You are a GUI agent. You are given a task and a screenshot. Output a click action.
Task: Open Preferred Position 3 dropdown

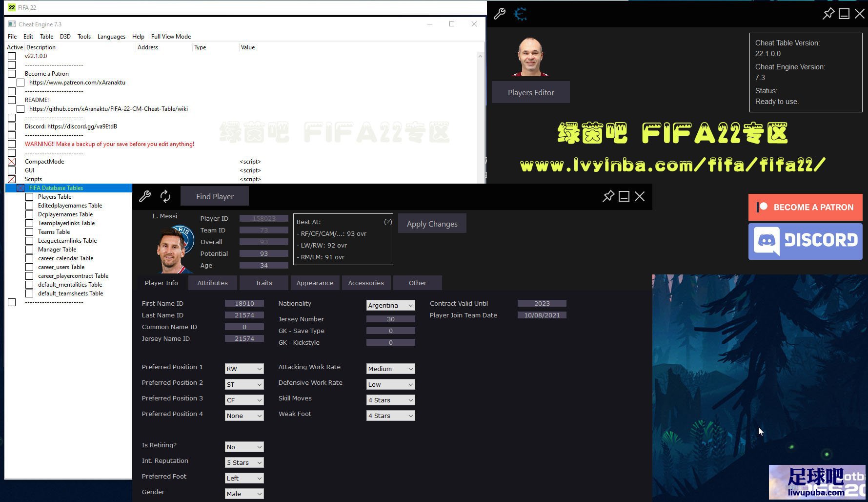(244, 400)
